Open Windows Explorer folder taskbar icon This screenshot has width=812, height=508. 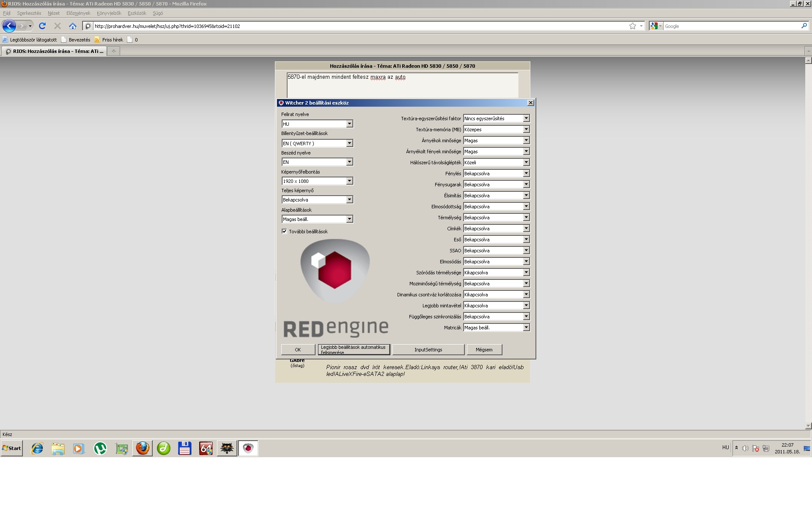pos(58,448)
